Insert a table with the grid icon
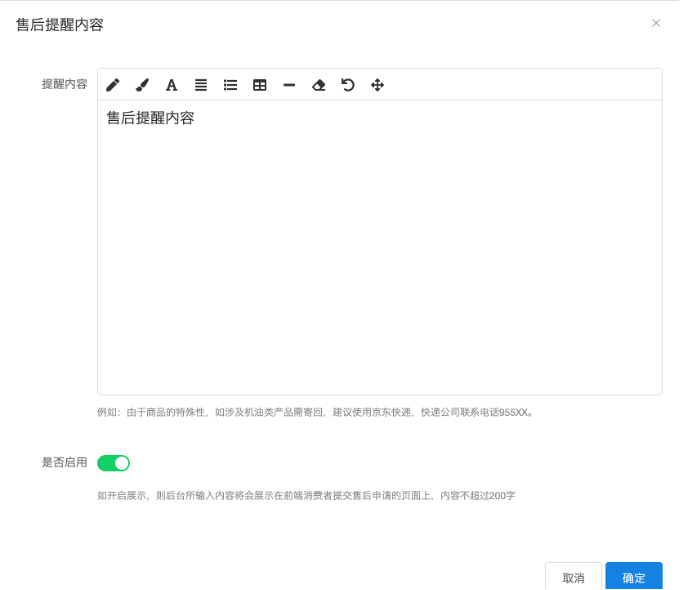 point(260,85)
